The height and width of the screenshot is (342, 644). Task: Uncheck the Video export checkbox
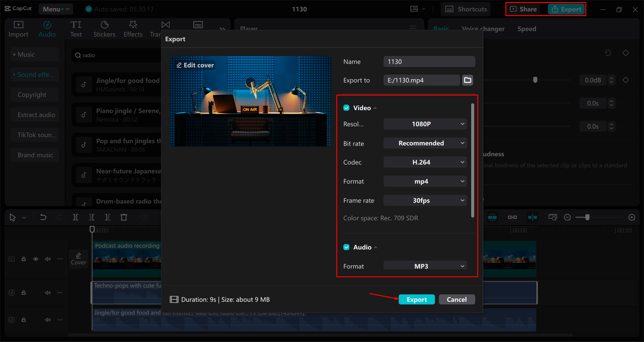tap(346, 108)
